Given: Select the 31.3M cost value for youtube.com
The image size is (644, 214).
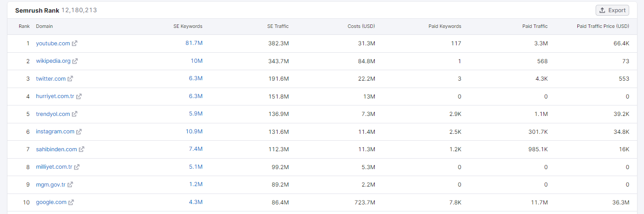Looking at the screenshot, I should [366, 44].
